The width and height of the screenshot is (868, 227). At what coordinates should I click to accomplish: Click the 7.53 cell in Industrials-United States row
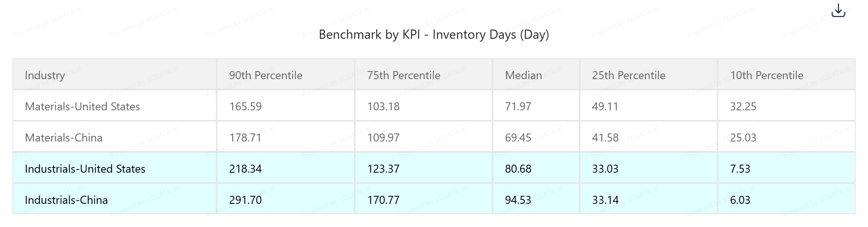tap(740, 169)
